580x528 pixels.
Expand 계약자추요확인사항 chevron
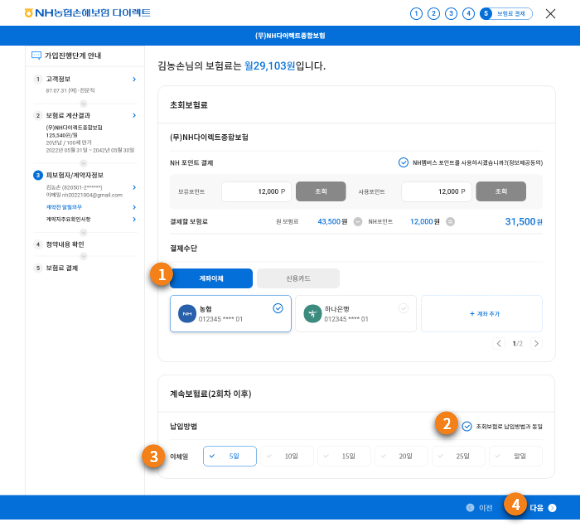[x=134, y=219]
